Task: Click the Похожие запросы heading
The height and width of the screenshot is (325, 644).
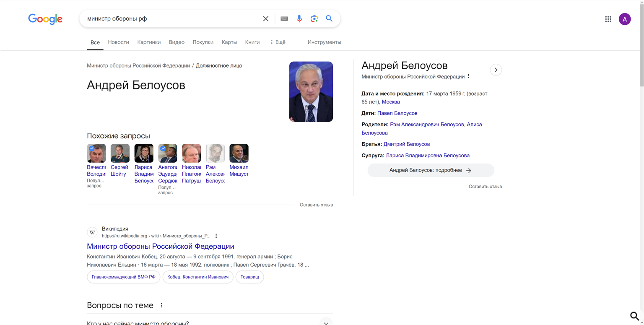Action: click(x=118, y=136)
